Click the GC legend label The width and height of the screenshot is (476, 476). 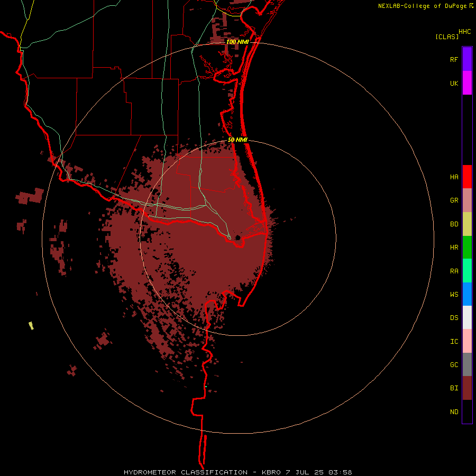(454, 365)
